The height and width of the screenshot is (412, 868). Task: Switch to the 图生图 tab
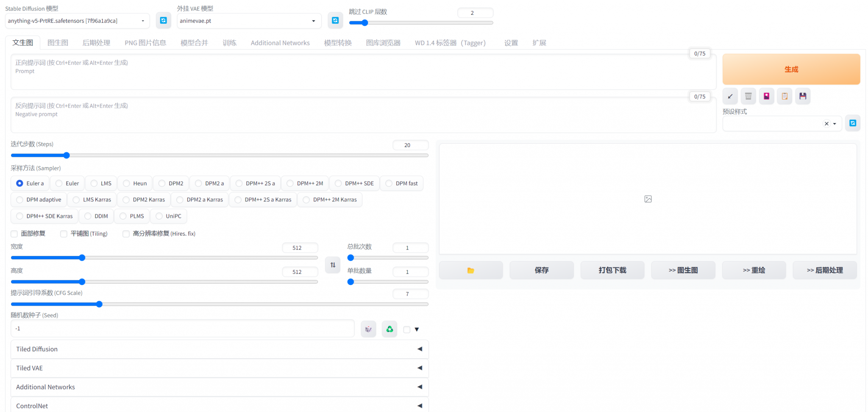click(x=58, y=42)
